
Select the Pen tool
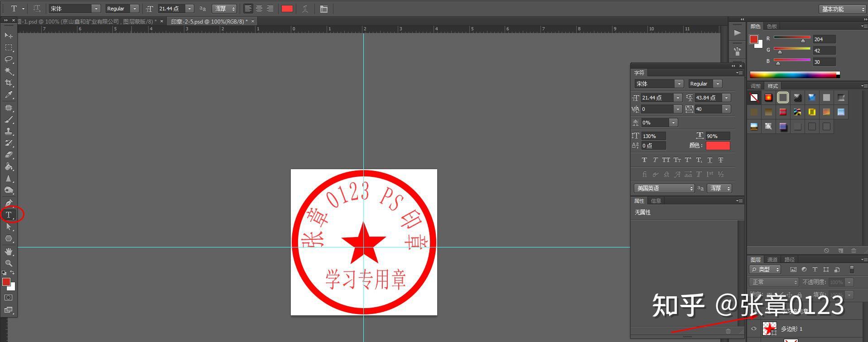point(9,203)
